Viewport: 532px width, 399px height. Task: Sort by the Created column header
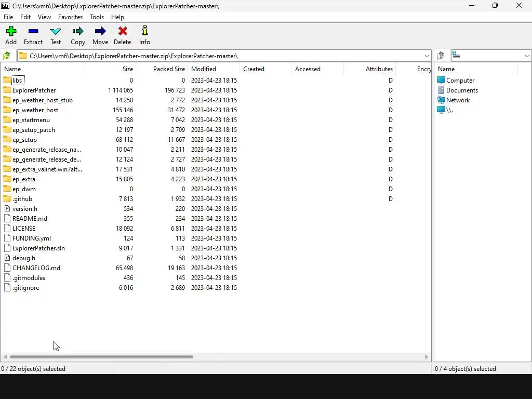pos(265,69)
